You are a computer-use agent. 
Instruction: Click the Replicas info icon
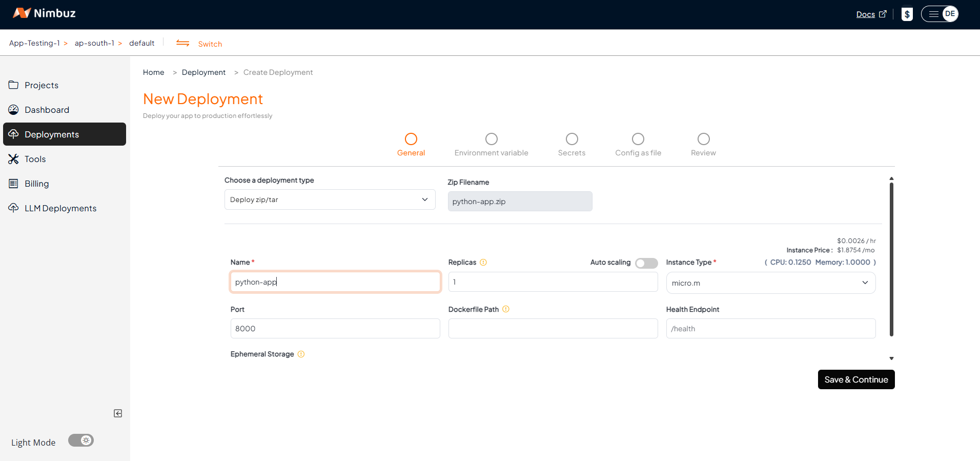coord(483,263)
